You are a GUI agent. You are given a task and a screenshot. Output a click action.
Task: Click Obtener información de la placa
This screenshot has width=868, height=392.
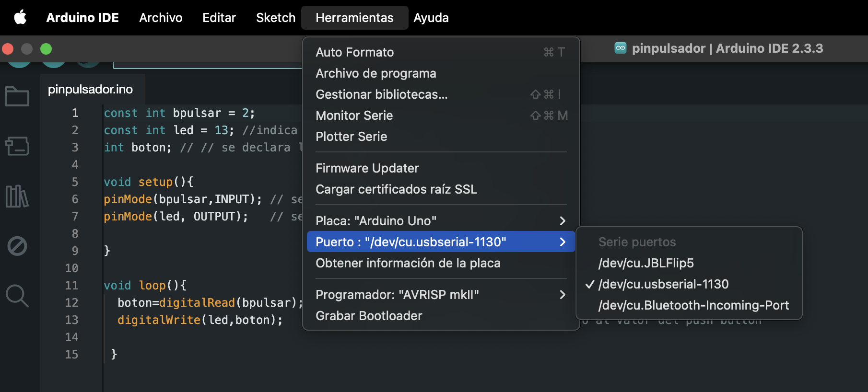[408, 263]
